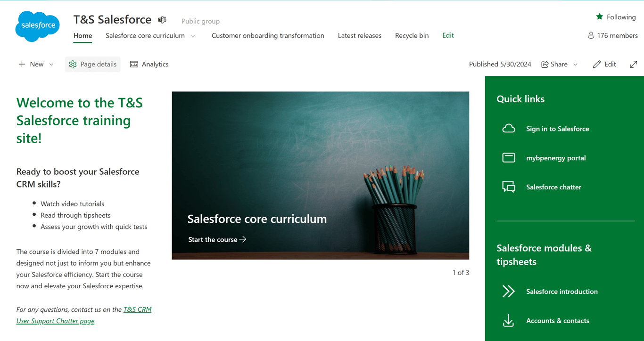Click the green Edit navigation link
Viewport: 644px width, 341px height.
point(448,35)
